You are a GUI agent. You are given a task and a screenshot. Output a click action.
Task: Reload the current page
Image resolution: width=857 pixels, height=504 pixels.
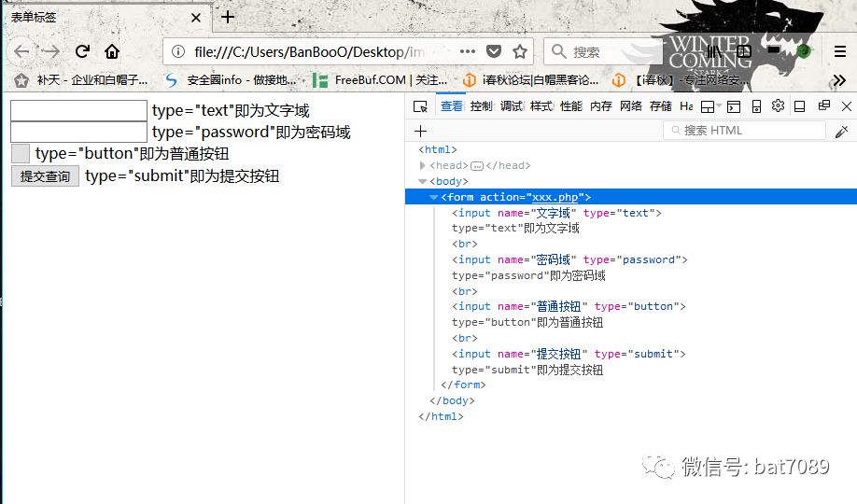pyautogui.click(x=82, y=51)
